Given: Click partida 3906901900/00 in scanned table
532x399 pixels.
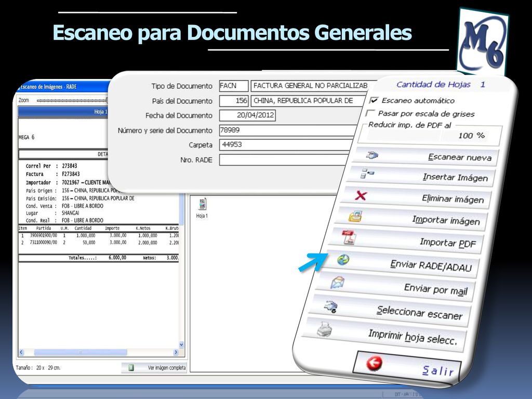Looking at the screenshot, I should coord(44,235).
